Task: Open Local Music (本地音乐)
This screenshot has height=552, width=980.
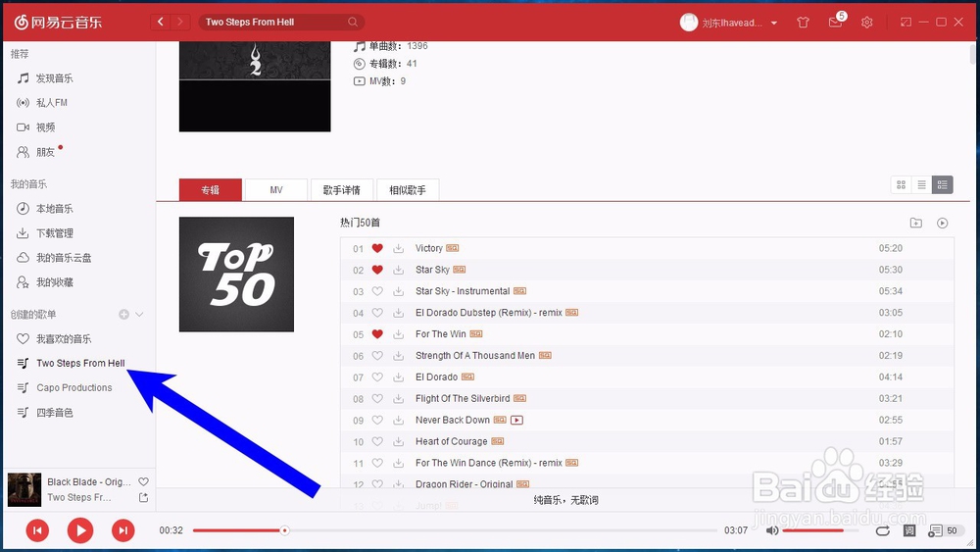Action: coord(54,208)
